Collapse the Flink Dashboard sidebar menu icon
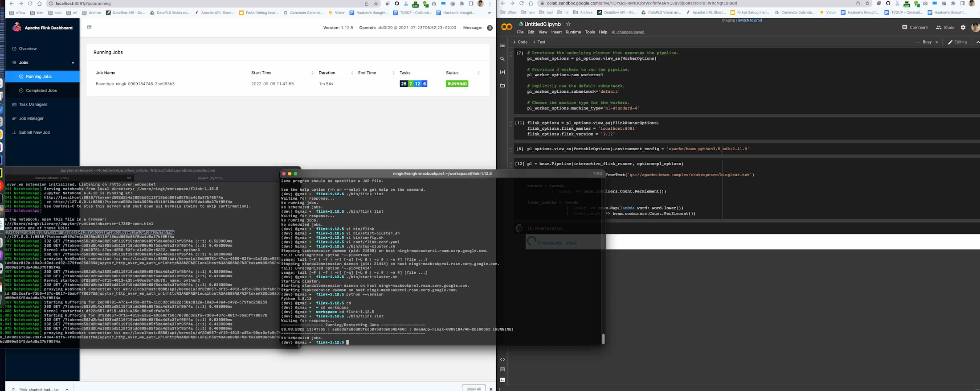Viewport: 980px width, 391px height. pos(89,27)
